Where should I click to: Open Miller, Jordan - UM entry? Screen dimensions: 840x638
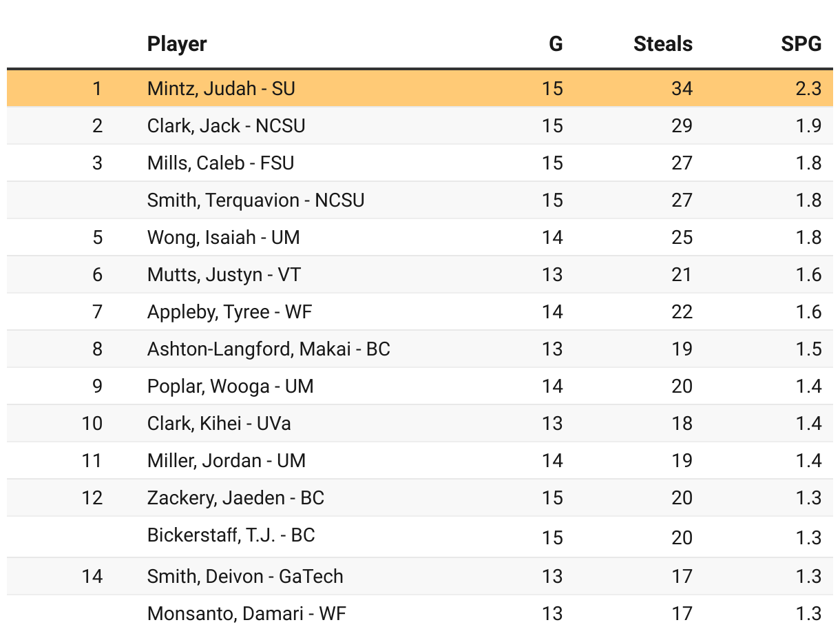pos(226,460)
